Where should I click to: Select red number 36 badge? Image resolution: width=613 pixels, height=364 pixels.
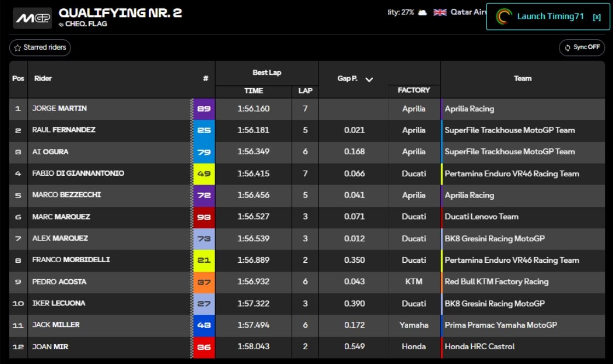204,347
